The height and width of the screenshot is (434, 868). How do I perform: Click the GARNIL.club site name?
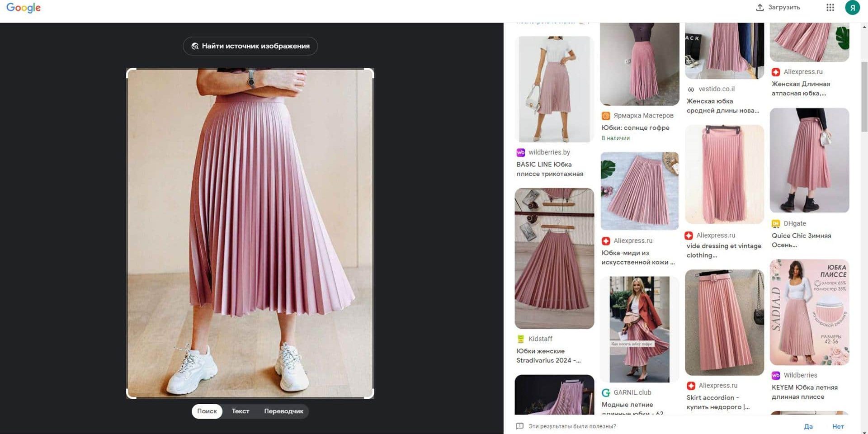[632, 392]
